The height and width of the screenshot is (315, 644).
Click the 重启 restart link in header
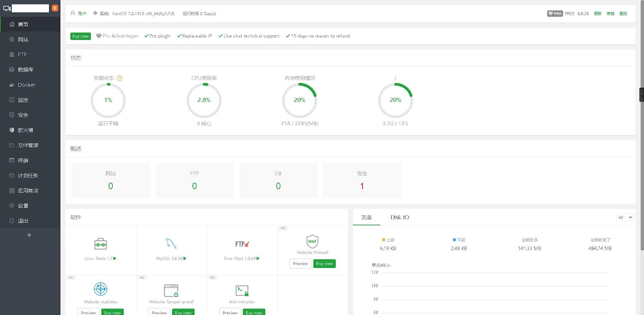tap(623, 14)
